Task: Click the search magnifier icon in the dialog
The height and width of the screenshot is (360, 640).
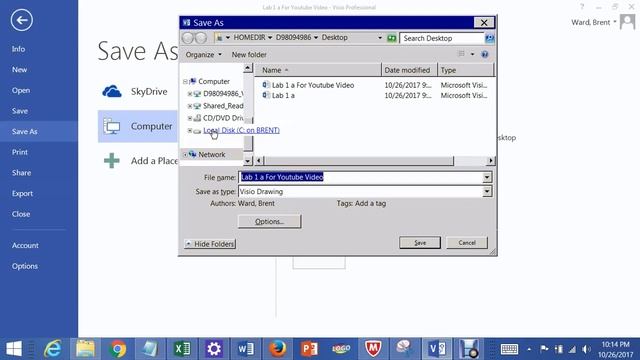Action: click(x=489, y=38)
